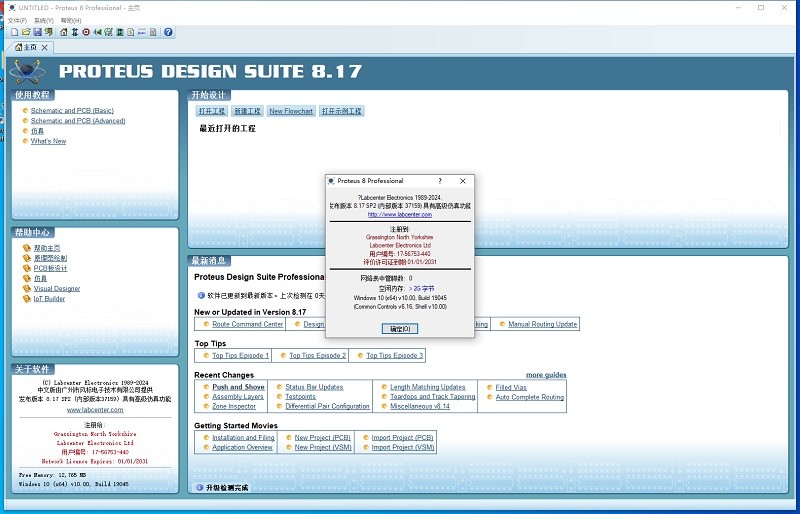The height and width of the screenshot is (514, 800).
Task: Open Miscellaneous v8.14 link
Action: [420, 406]
